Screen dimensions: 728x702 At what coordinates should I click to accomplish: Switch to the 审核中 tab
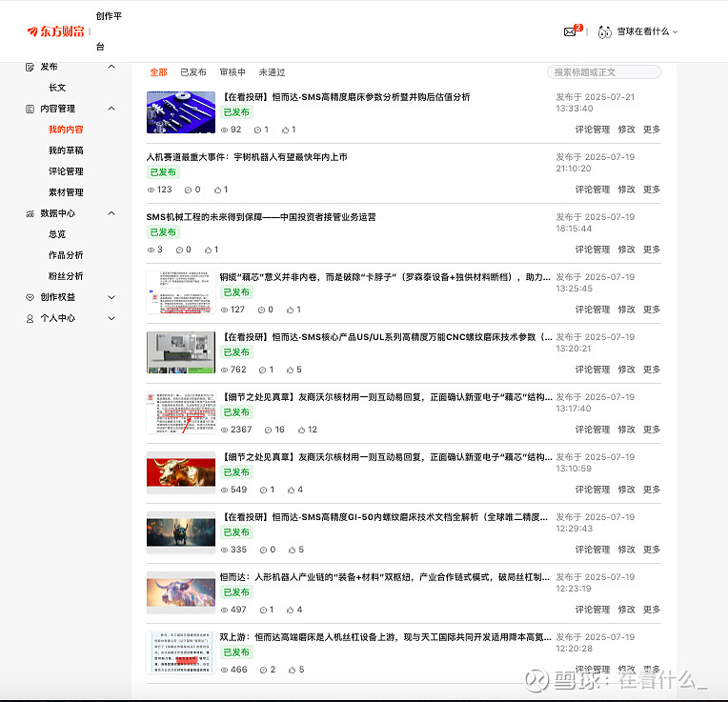tap(233, 72)
